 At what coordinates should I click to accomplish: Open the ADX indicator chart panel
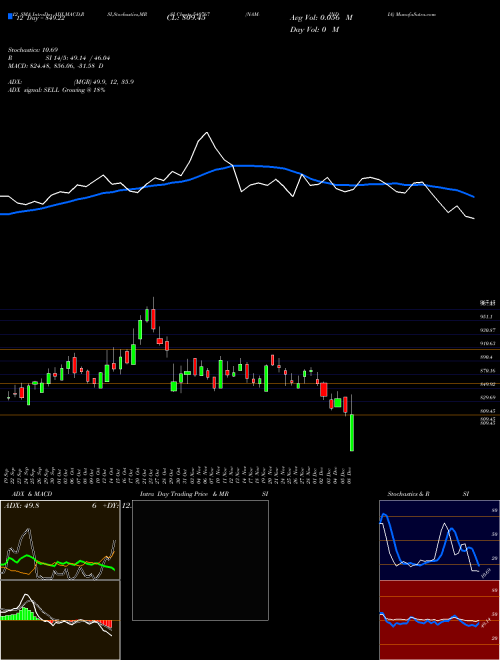point(60,540)
